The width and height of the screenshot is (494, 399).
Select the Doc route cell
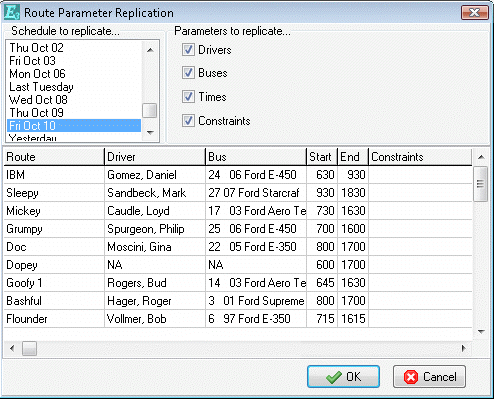coord(54,247)
